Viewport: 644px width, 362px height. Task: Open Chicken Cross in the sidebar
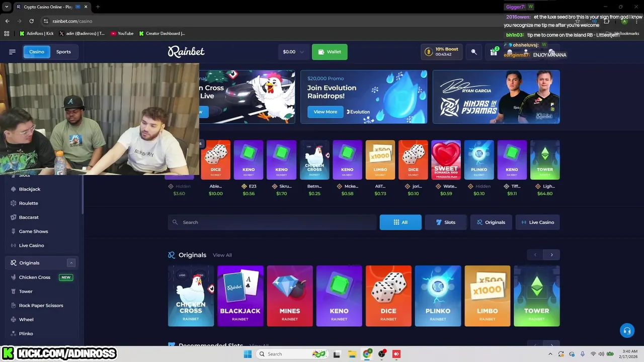[x=35, y=278]
